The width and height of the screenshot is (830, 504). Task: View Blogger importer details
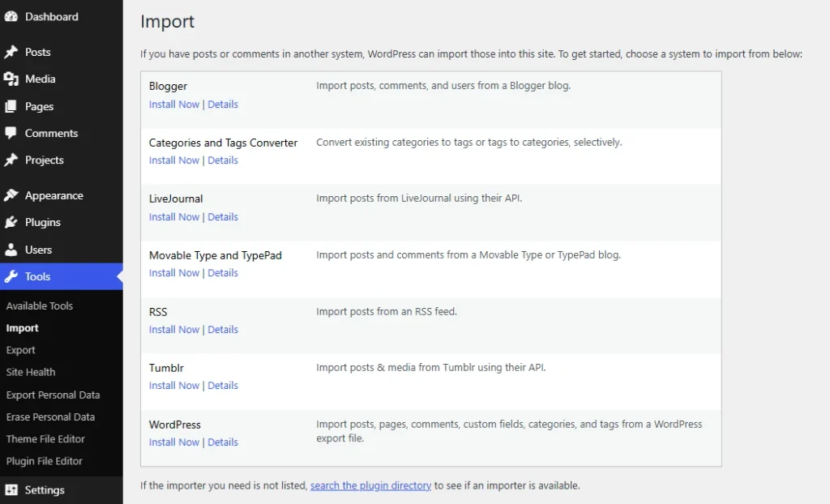point(223,105)
